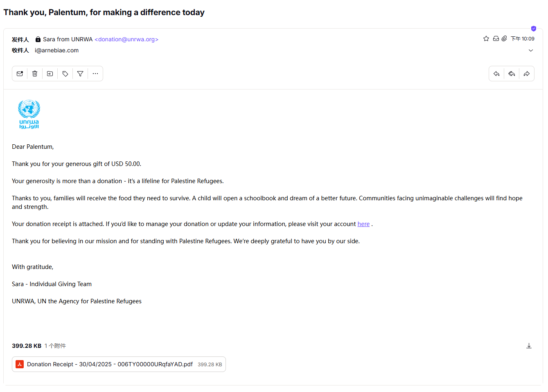Open the three-dot more actions menu

95,74
